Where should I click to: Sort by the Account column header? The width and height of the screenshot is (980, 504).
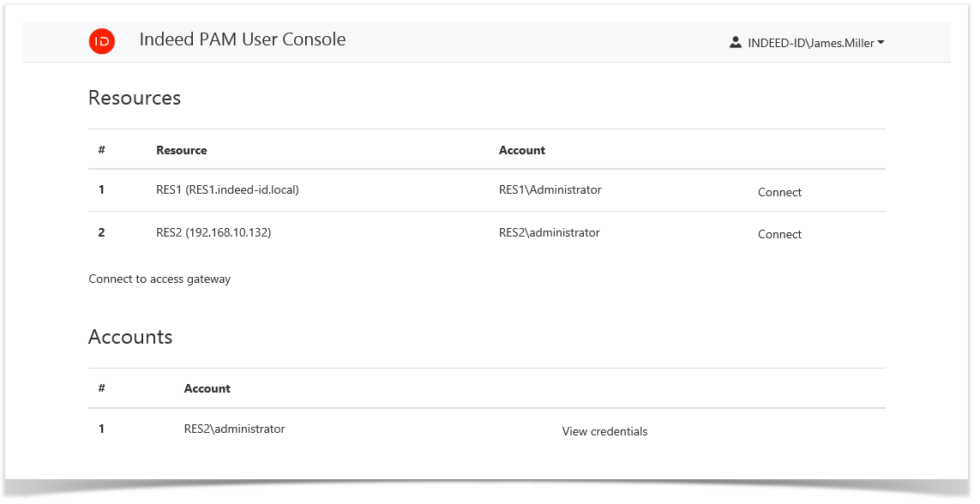pyautogui.click(x=521, y=150)
